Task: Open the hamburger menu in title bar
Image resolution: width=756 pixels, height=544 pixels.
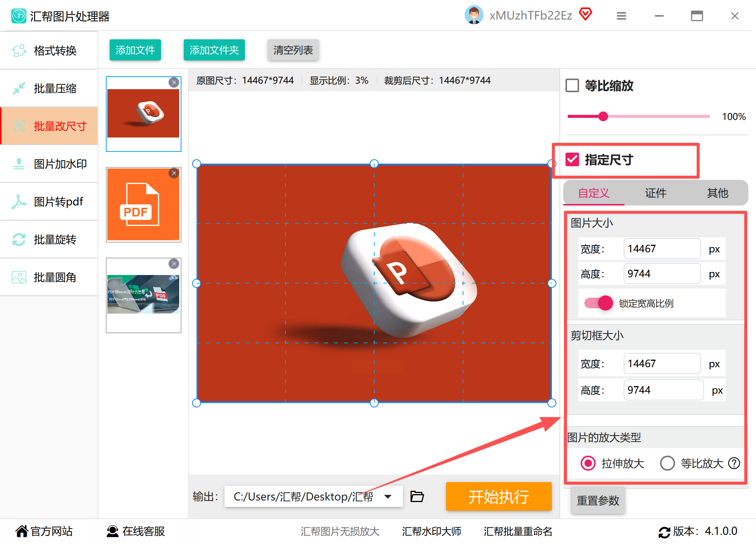Action: pyautogui.click(x=621, y=16)
